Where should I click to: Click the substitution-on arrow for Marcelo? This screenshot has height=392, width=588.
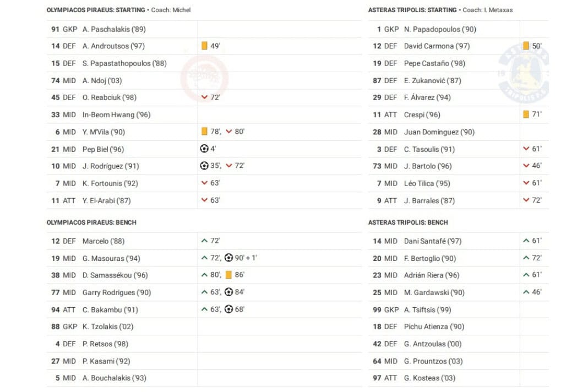(205, 241)
